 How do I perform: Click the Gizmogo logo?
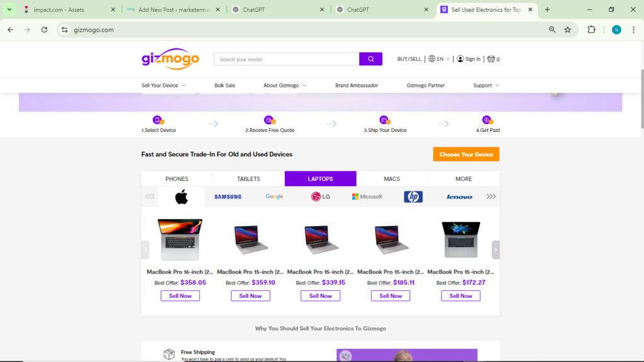click(170, 59)
